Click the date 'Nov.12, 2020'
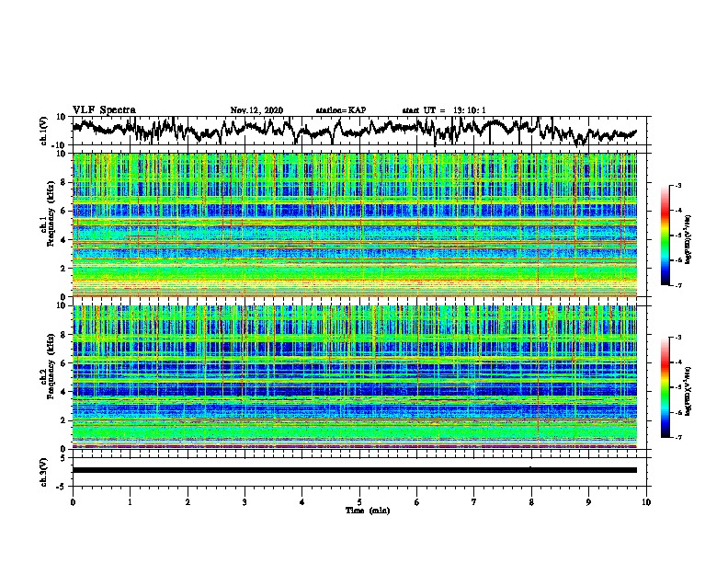Image resolution: width=728 pixels, height=563 pixels. 256,110
